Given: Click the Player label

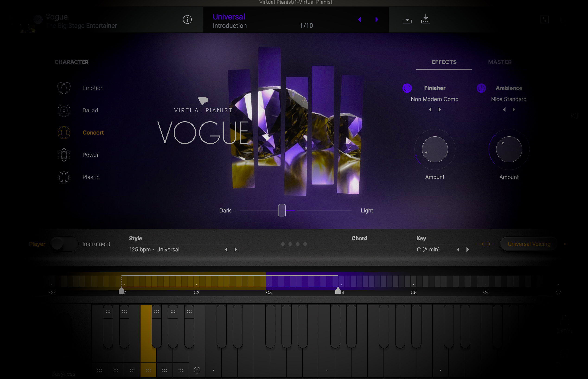Looking at the screenshot, I should click(37, 244).
